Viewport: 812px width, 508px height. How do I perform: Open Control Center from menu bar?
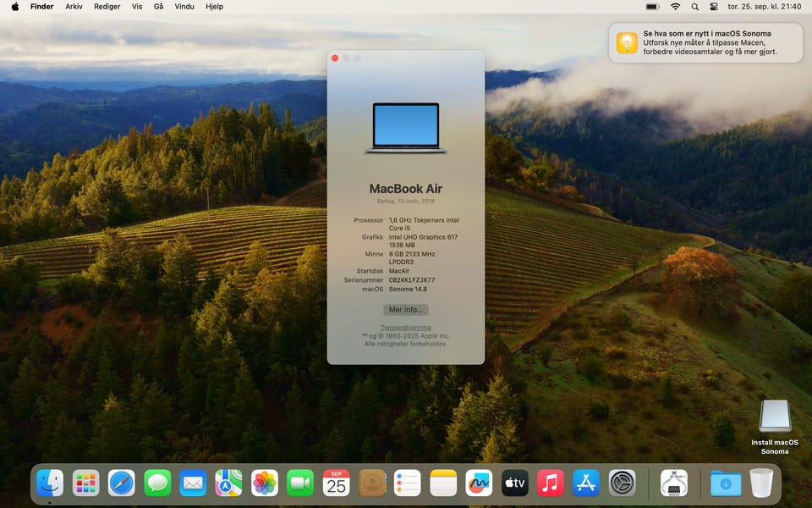coord(714,7)
